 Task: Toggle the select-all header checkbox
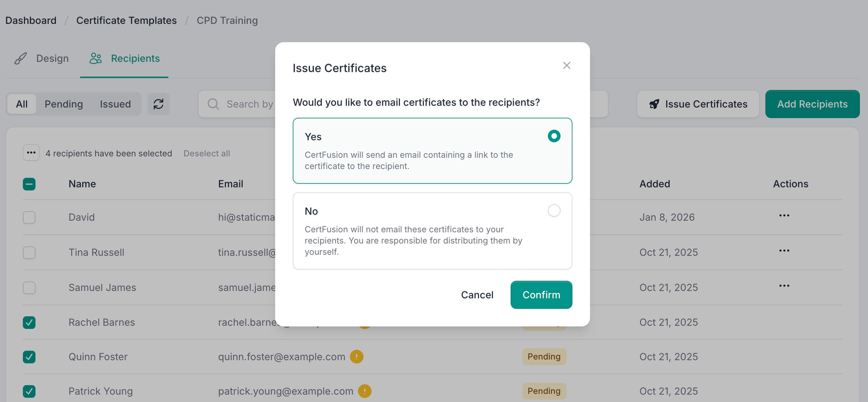point(29,184)
